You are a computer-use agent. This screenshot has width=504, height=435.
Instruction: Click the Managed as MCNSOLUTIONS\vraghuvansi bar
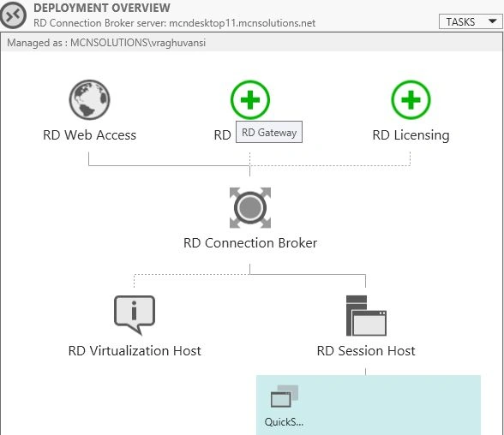tap(251, 43)
